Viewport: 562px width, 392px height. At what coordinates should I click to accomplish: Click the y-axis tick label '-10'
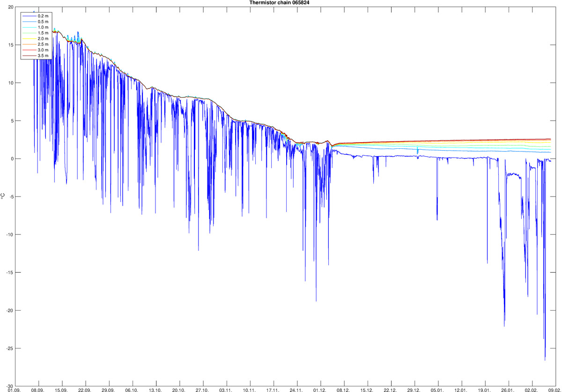pyautogui.click(x=10, y=234)
